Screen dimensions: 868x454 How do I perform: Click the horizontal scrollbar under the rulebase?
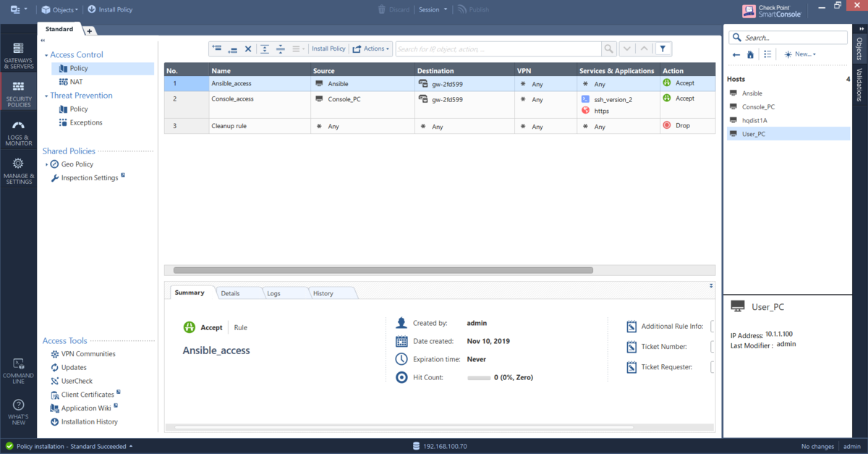tap(383, 270)
